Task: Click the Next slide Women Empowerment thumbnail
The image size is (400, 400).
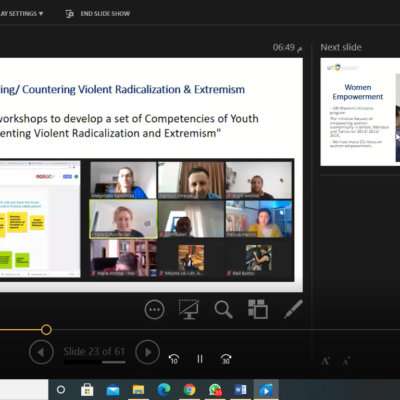Action: pos(360,112)
